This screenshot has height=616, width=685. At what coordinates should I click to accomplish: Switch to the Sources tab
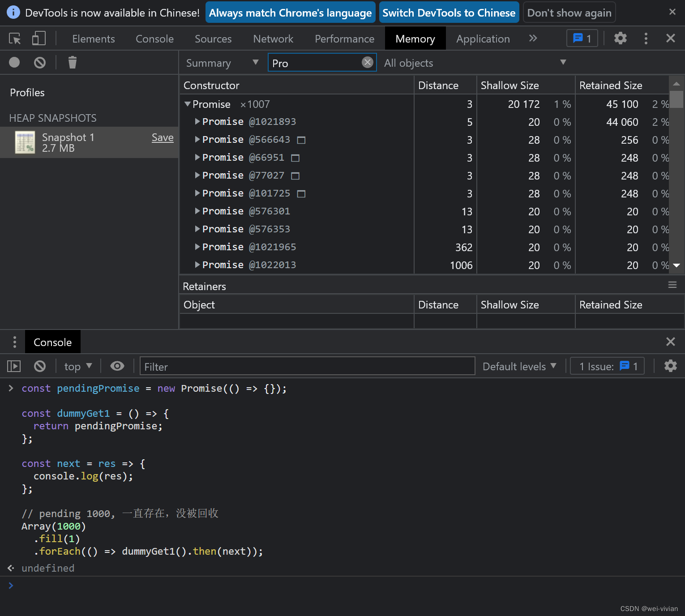point(213,39)
